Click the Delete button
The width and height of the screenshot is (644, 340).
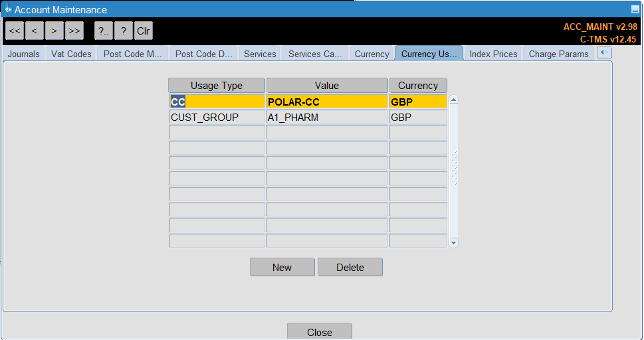pyautogui.click(x=350, y=268)
